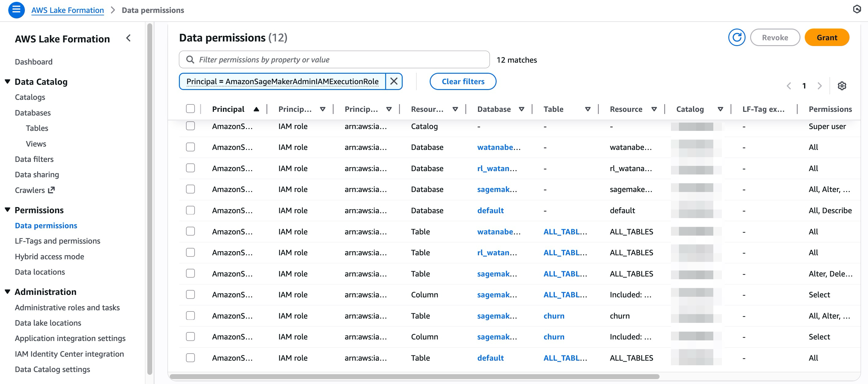Select all permissions header checkbox

coord(190,108)
